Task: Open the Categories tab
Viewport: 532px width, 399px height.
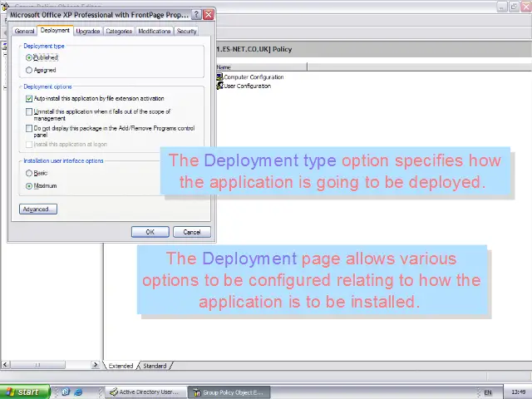Action: (x=119, y=31)
